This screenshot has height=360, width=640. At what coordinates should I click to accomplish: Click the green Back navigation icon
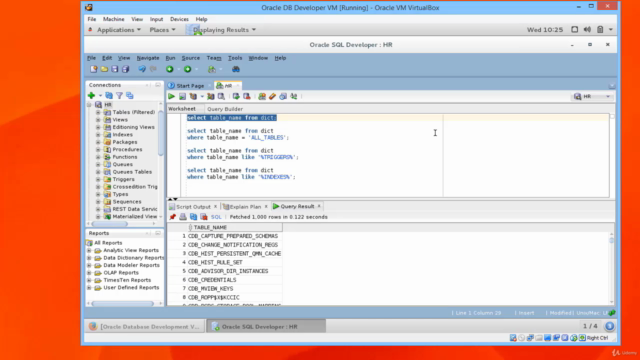170,69
